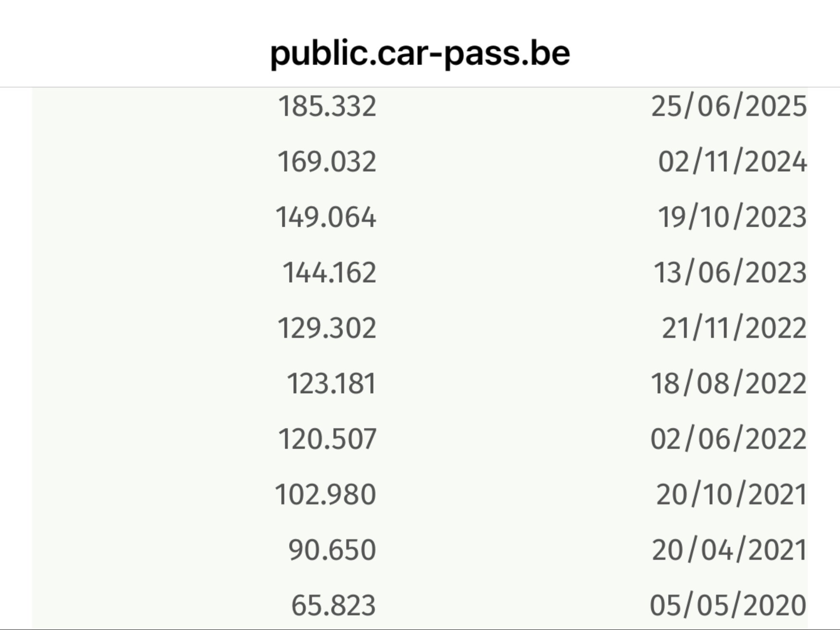Select the 120.507 mileage reading
840x630 pixels.
click(x=327, y=439)
